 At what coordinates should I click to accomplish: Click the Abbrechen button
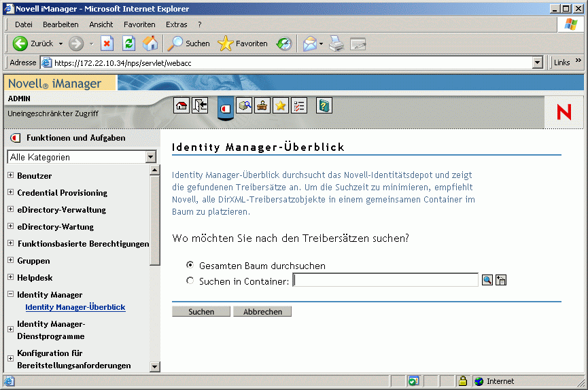pyautogui.click(x=262, y=312)
